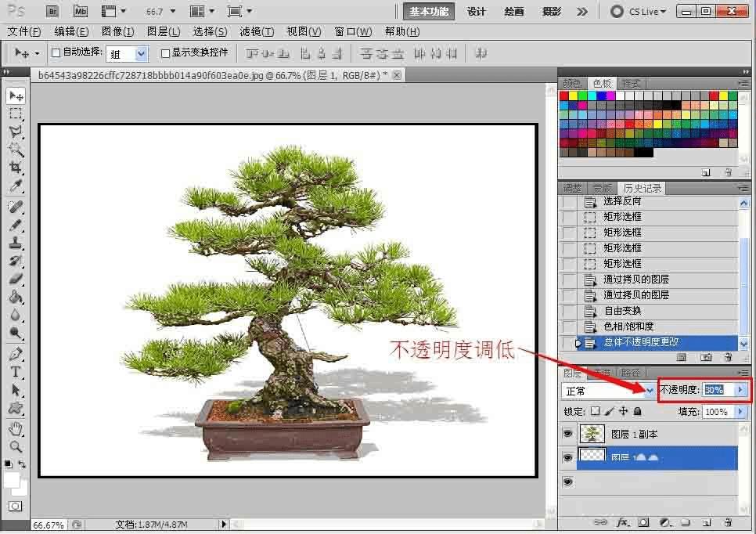Toggle visibility eye of the bottom layer
Image resolution: width=756 pixels, height=534 pixels.
(568, 482)
